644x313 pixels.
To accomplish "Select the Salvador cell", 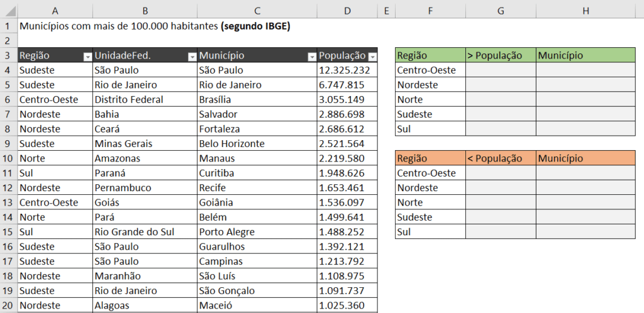I will pyautogui.click(x=257, y=114).
